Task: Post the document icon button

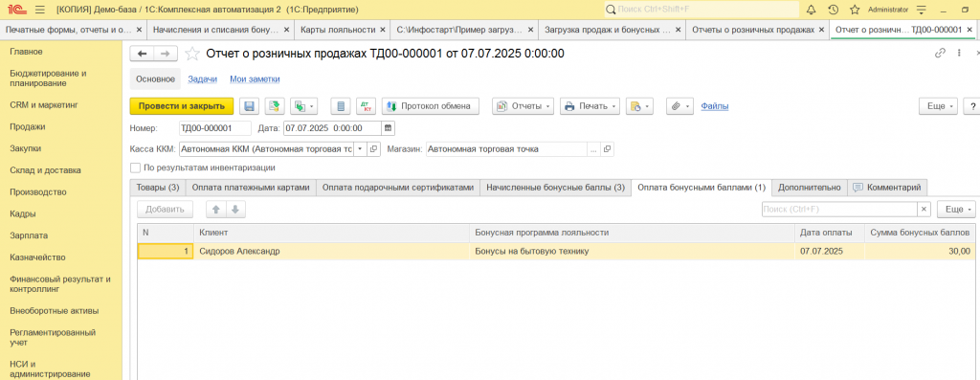Action: click(x=274, y=106)
